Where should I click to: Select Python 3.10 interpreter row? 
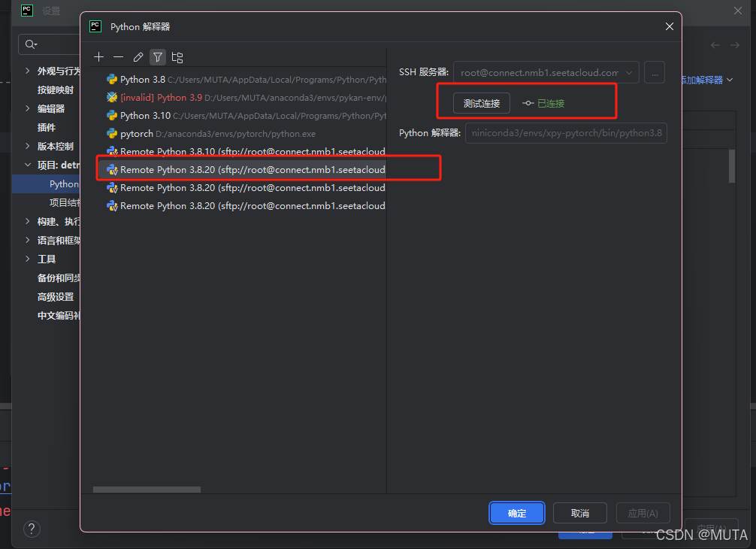[x=240, y=115]
